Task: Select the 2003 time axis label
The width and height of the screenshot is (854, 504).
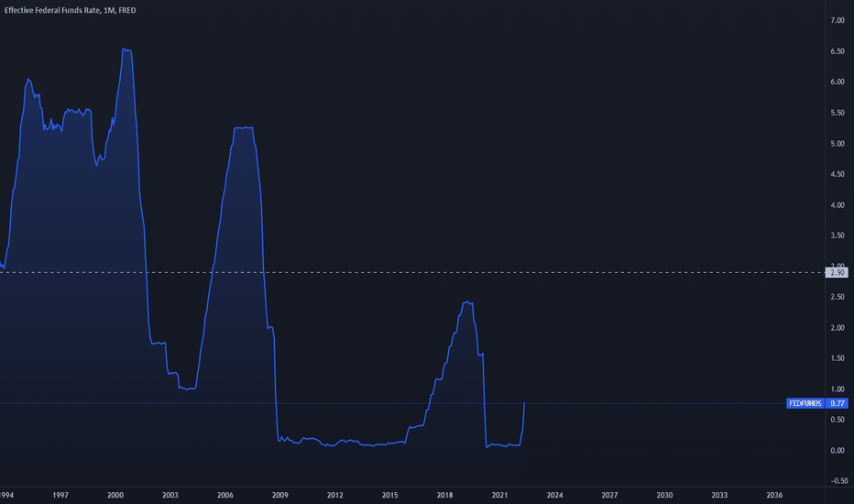Action: pyautogui.click(x=170, y=495)
